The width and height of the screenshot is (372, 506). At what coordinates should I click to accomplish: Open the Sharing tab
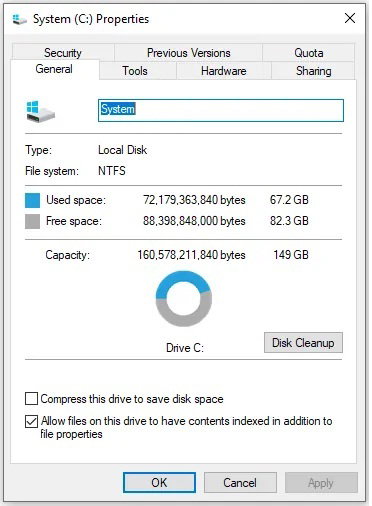[x=313, y=71]
